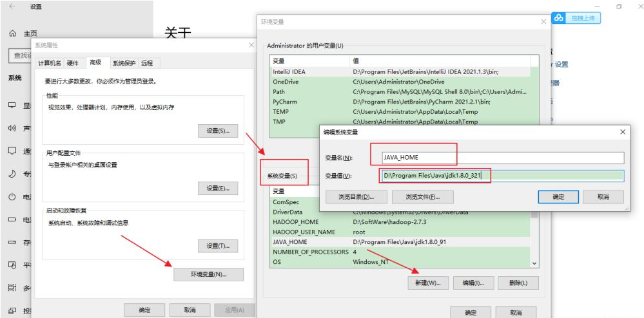This screenshot has height=318, width=644.
Task: Click the system variables list scroll-down arrow
Action: click(534, 263)
